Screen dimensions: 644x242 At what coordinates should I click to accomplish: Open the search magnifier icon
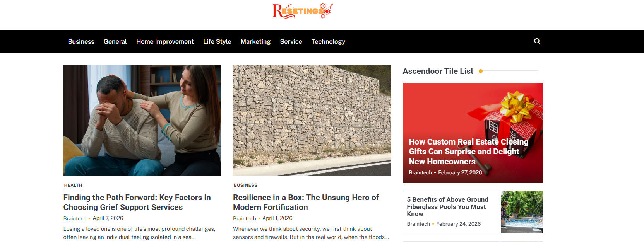pyautogui.click(x=537, y=41)
